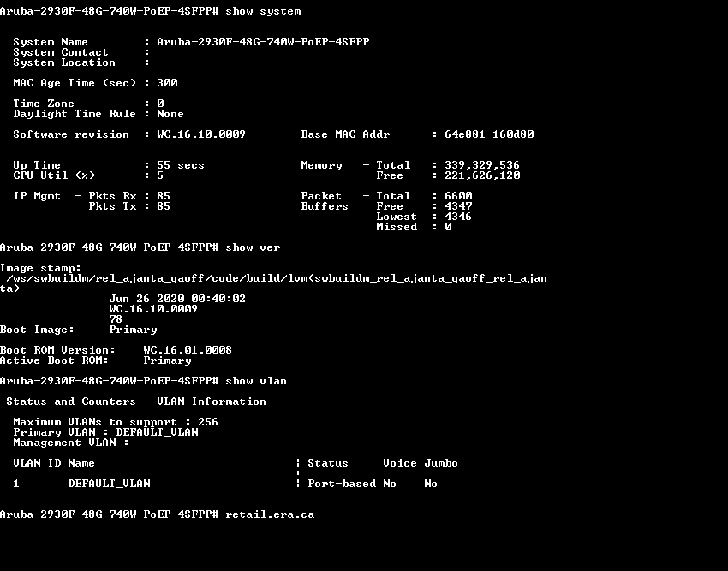This screenshot has width=728, height=571.
Task: Click the Primary VLAN : DEFAULT_VLAN line
Action: [x=105, y=432]
